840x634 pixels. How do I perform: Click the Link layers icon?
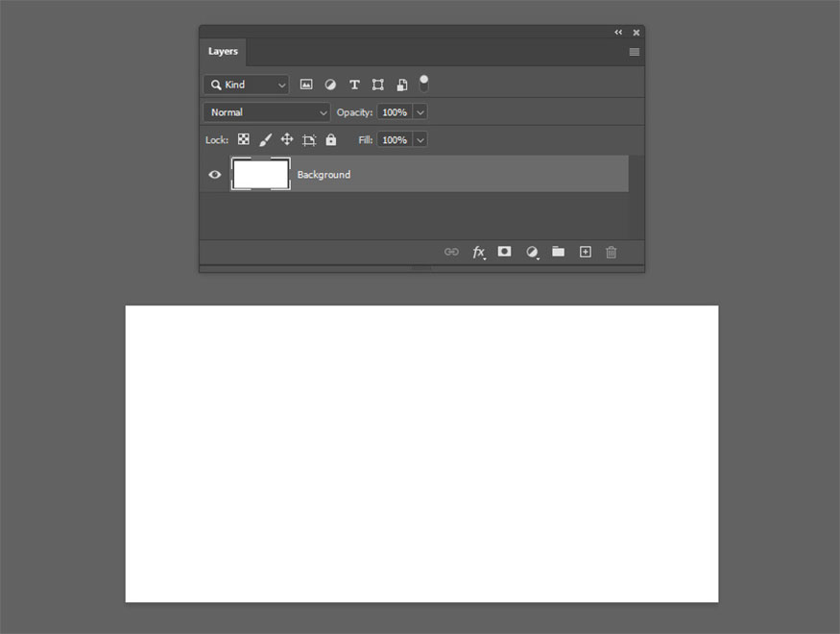pyautogui.click(x=451, y=252)
